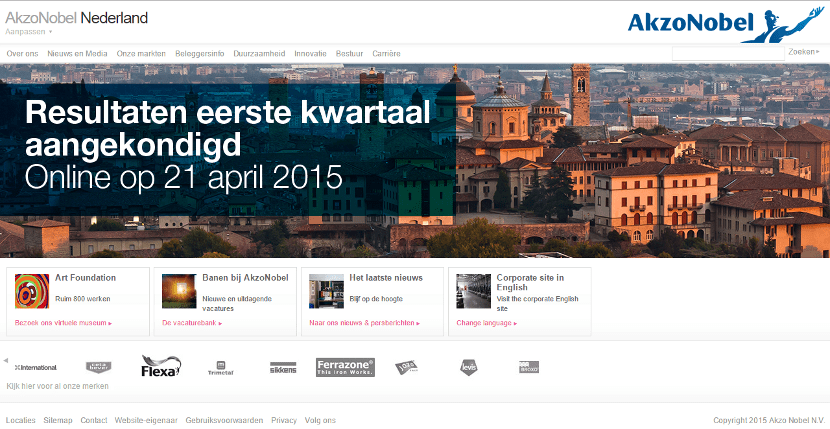Click Nieuwe en uitdagende vacatures text
This screenshot has height=429, width=830.
pyautogui.click(x=237, y=303)
